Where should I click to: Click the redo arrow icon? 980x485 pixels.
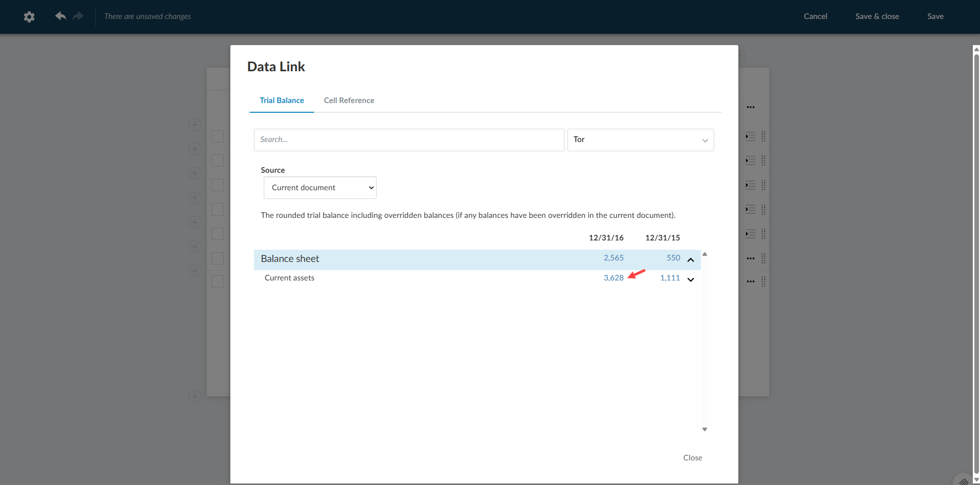coord(77,16)
